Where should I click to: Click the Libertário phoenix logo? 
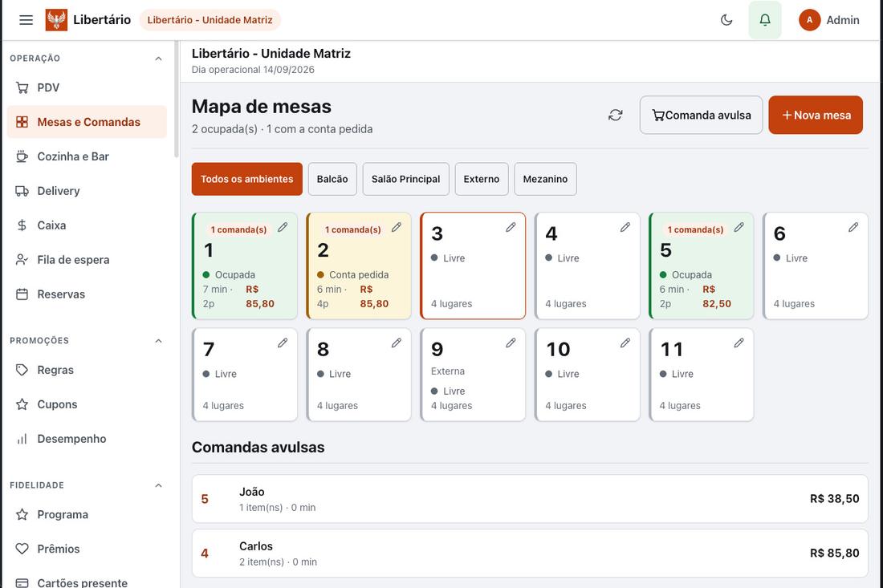point(56,20)
